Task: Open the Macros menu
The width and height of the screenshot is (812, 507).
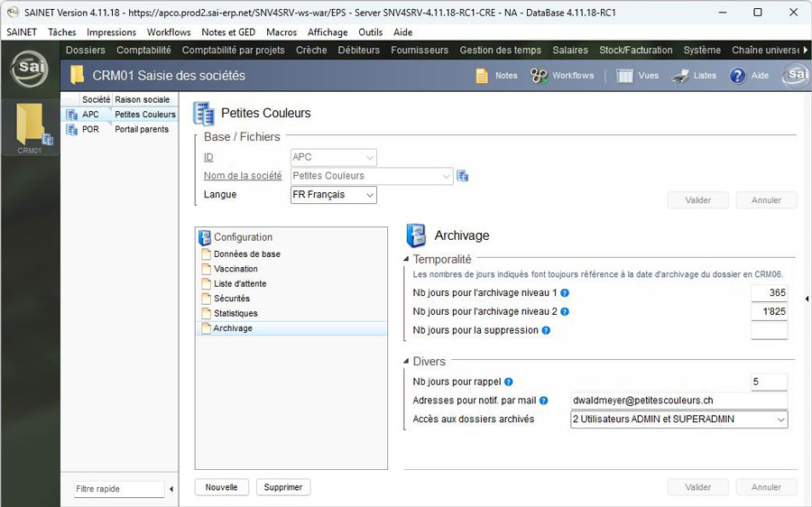Action: [281, 32]
